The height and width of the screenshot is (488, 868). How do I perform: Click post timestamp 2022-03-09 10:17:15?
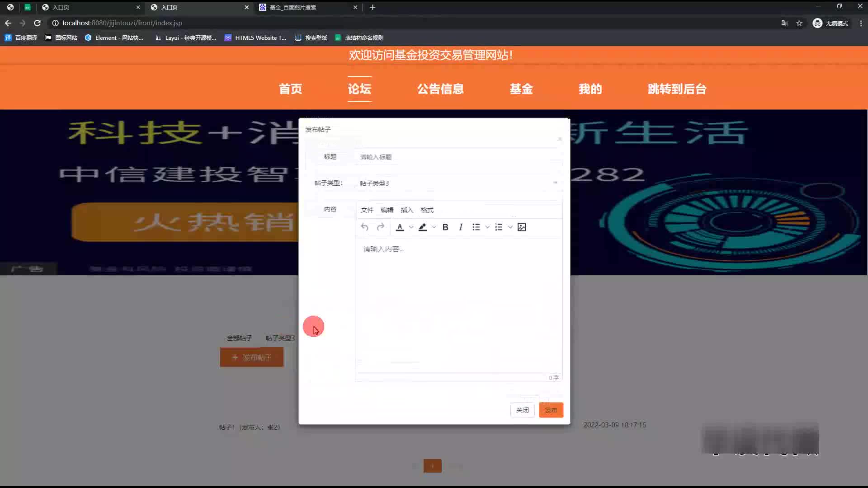tap(615, 425)
